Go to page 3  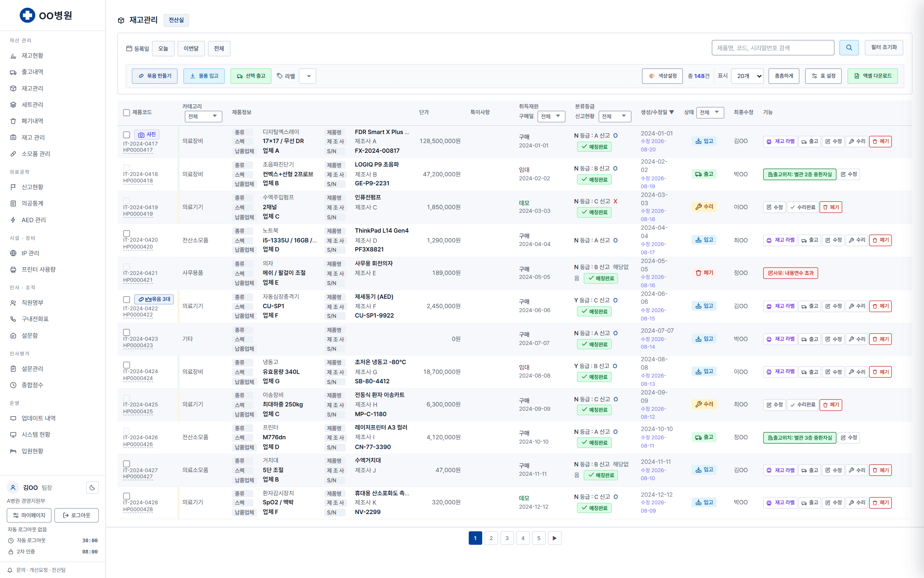(x=507, y=538)
